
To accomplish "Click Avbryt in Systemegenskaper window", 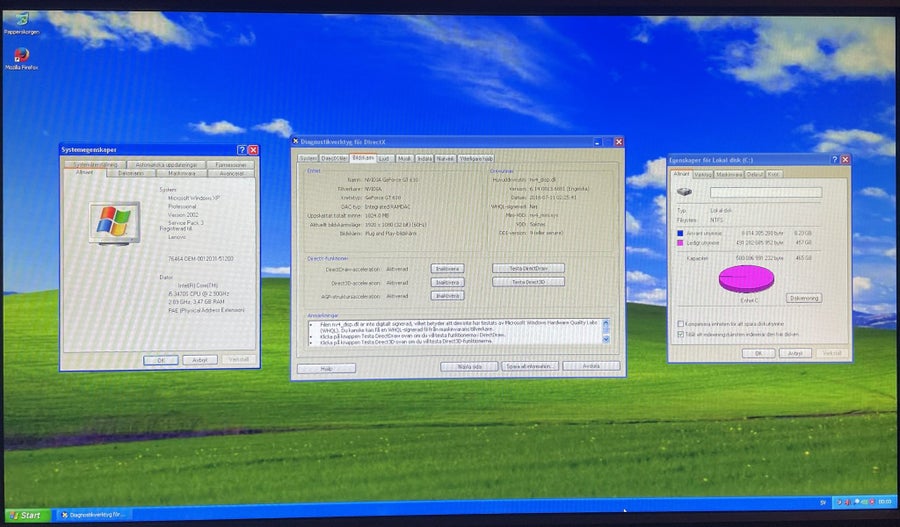I will click(x=200, y=360).
